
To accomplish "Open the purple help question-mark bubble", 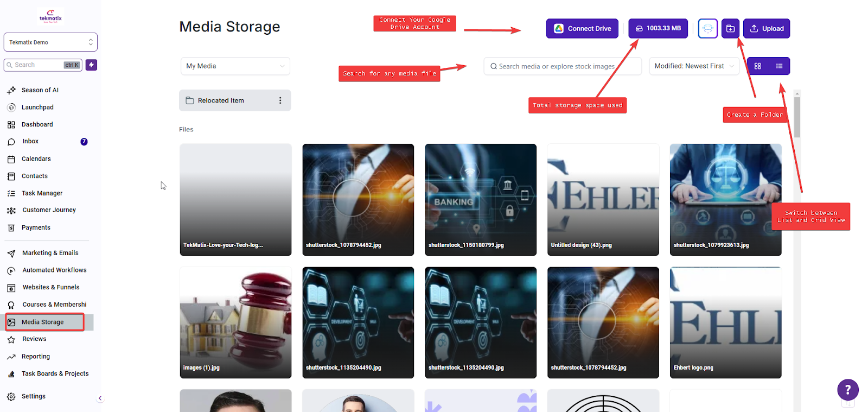I will [x=848, y=390].
